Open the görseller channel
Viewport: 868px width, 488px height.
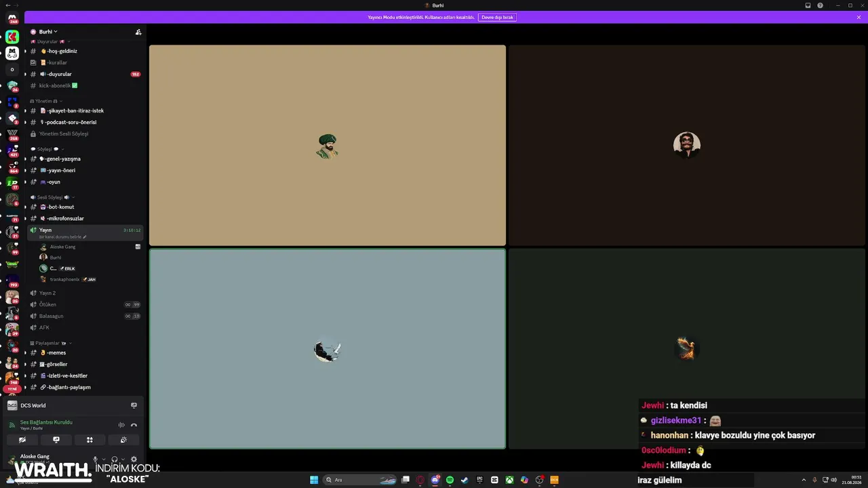point(85,364)
